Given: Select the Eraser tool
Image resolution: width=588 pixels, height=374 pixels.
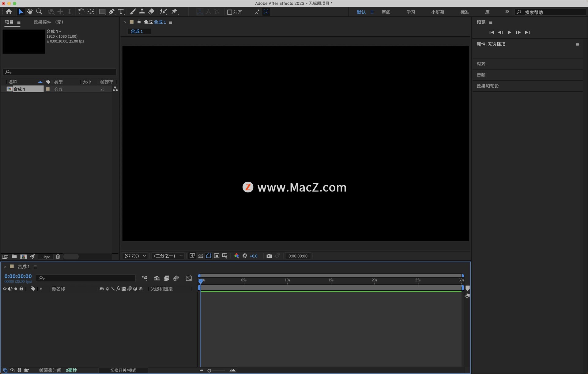Looking at the screenshot, I should pos(151,12).
